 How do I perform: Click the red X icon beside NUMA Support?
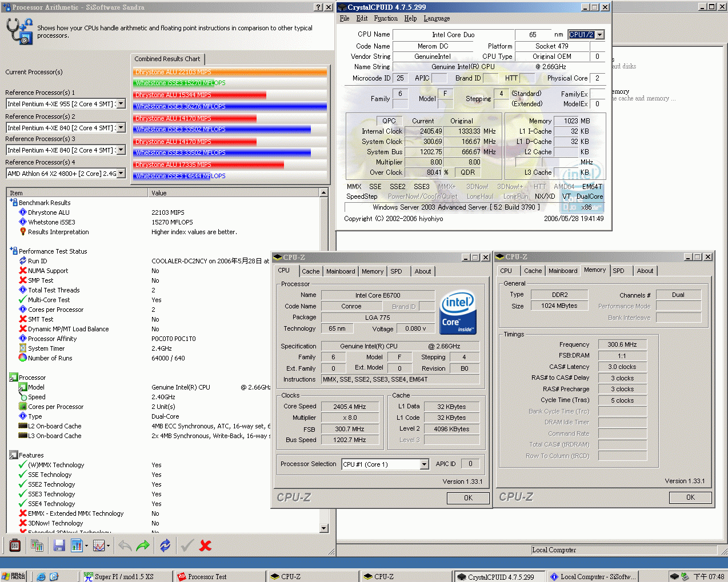tap(23, 270)
